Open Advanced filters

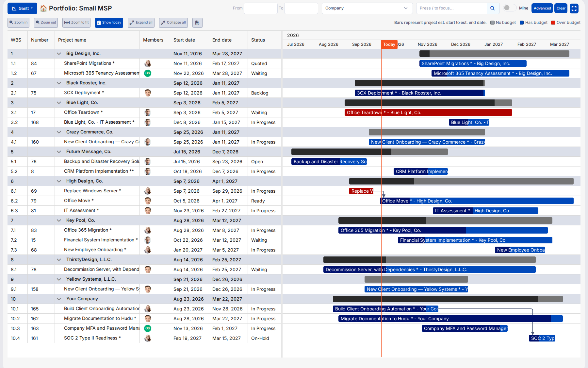click(542, 9)
